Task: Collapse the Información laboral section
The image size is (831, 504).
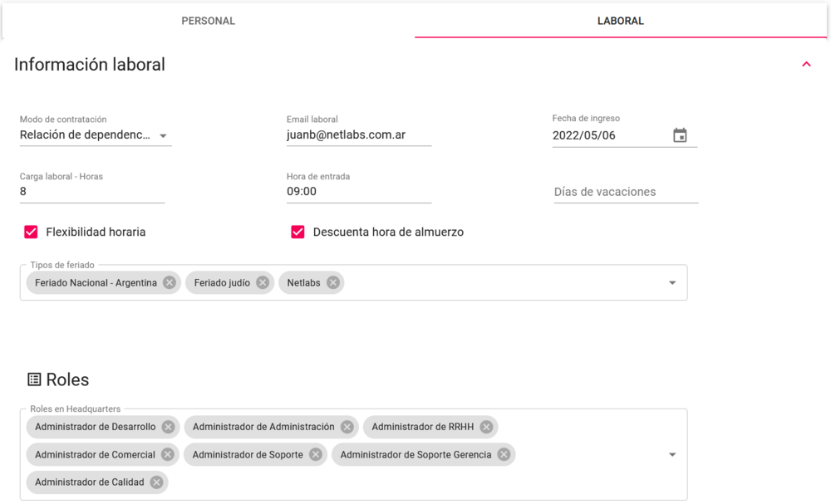Action: (x=806, y=64)
